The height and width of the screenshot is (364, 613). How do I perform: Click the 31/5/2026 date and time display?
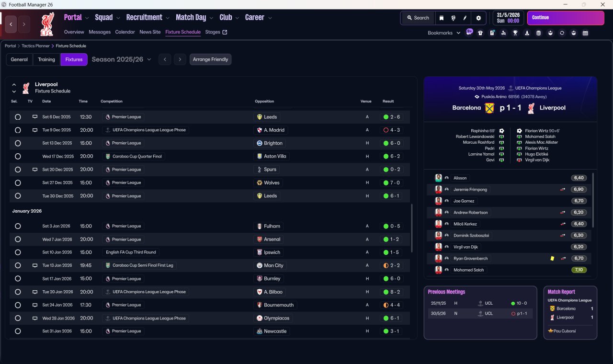[508, 18]
